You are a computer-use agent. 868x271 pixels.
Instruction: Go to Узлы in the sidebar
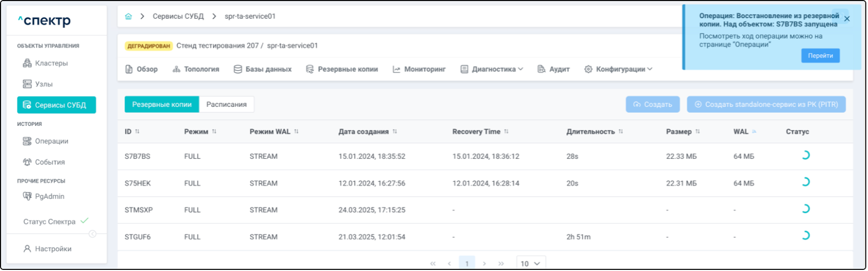tap(44, 84)
